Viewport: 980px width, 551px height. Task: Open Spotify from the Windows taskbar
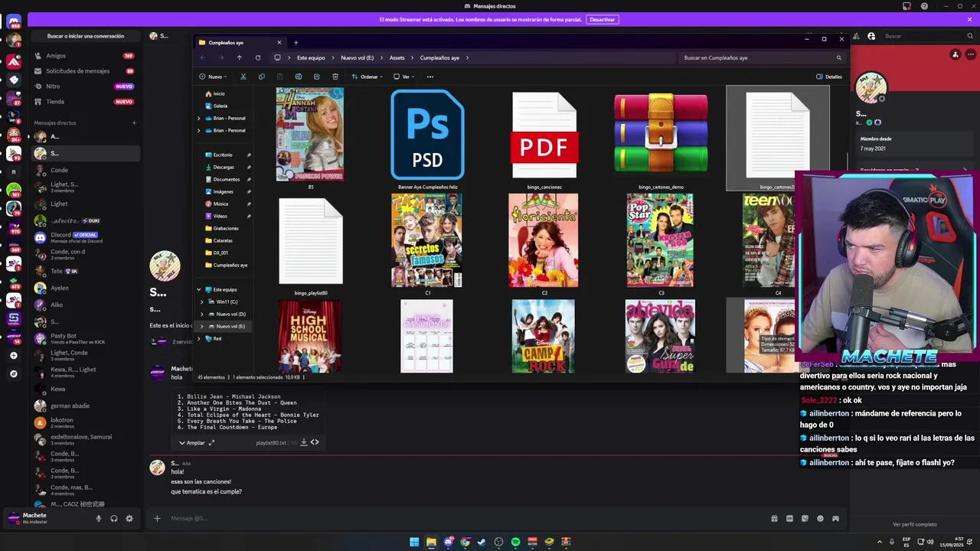[515, 542]
